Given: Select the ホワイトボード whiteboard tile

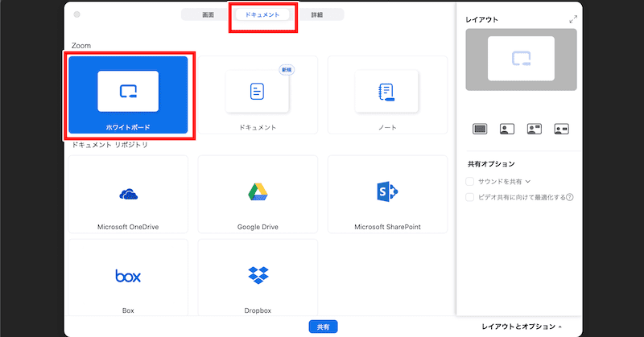Looking at the screenshot, I should tap(128, 95).
